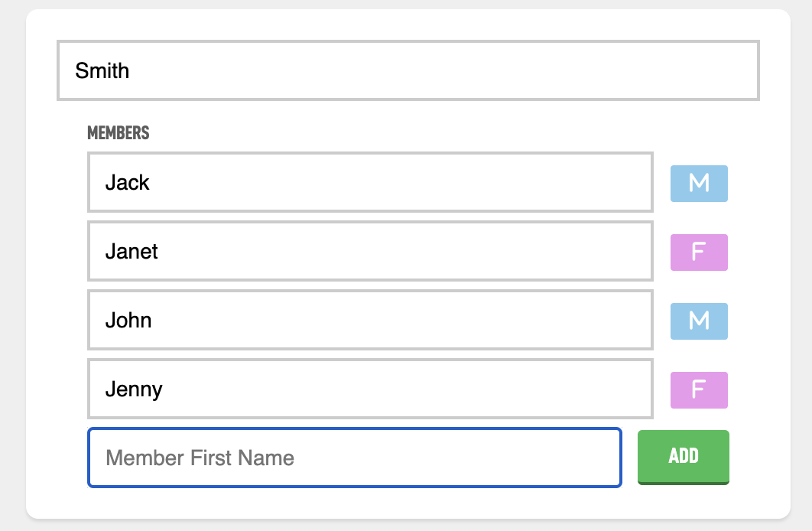
Task: Click the white ADD text on the button
Action: (684, 456)
